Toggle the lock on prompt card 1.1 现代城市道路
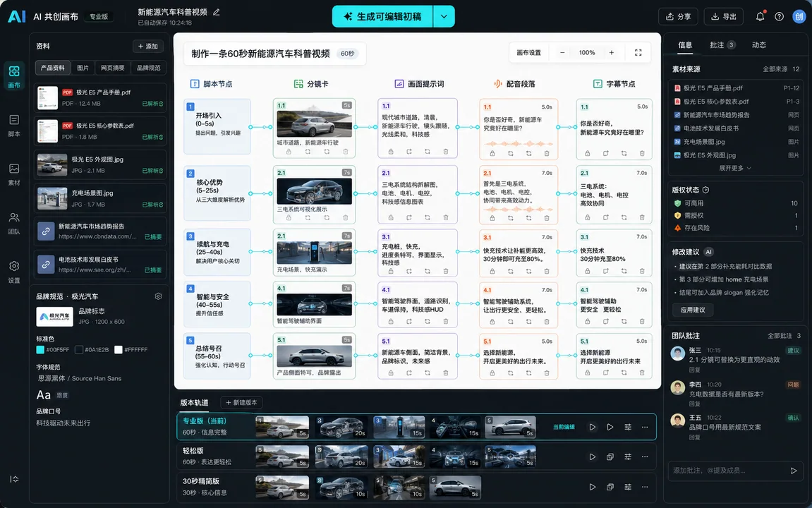Image resolution: width=812 pixels, height=508 pixels. point(390,152)
